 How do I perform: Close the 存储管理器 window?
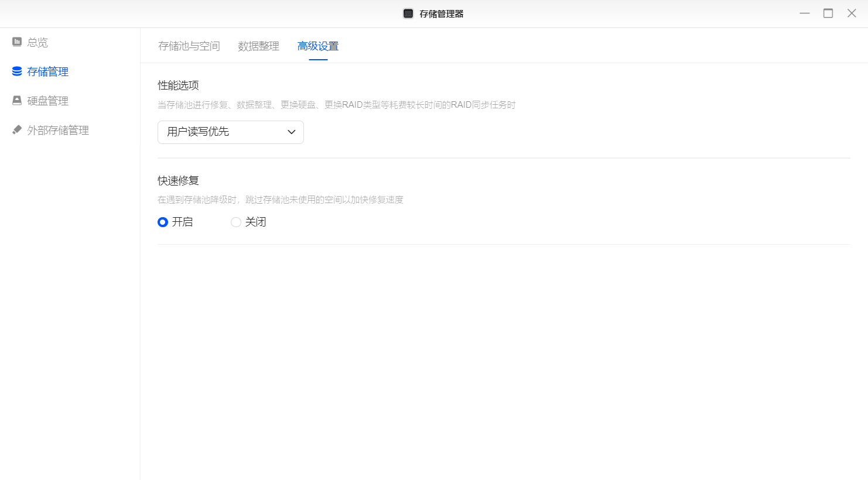tap(852, 13)
